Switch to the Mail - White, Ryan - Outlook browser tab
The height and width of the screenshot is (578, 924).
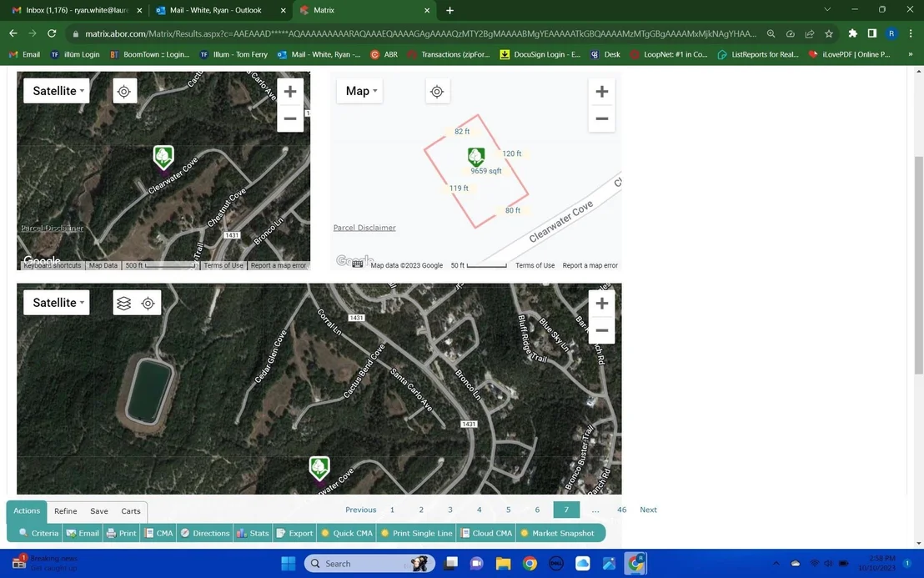point(221,10)
